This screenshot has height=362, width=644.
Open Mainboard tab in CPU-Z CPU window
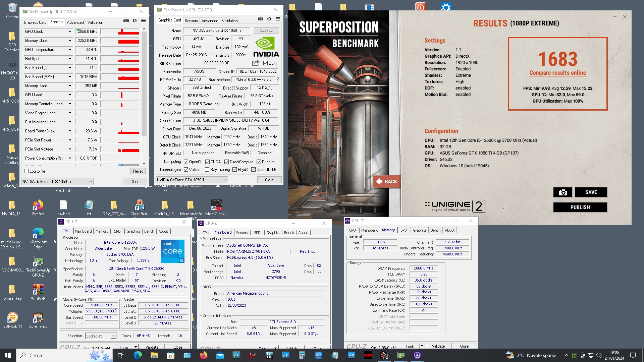coord(83,231)
